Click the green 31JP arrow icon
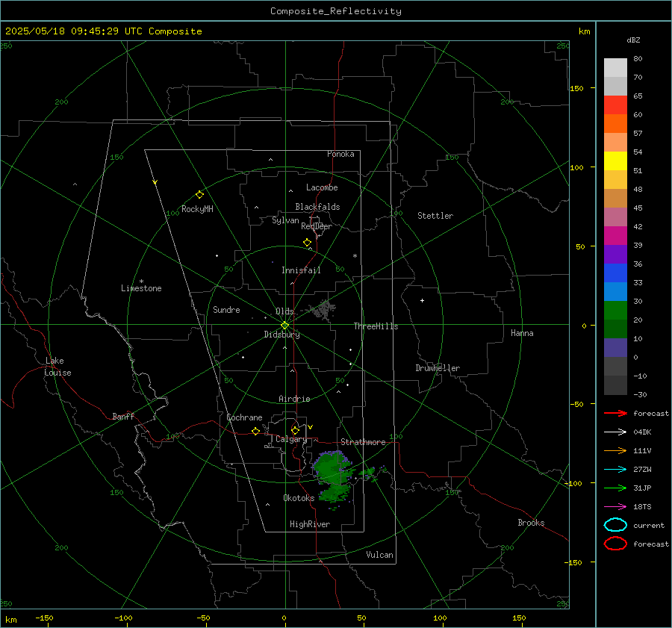 (615, 488)
